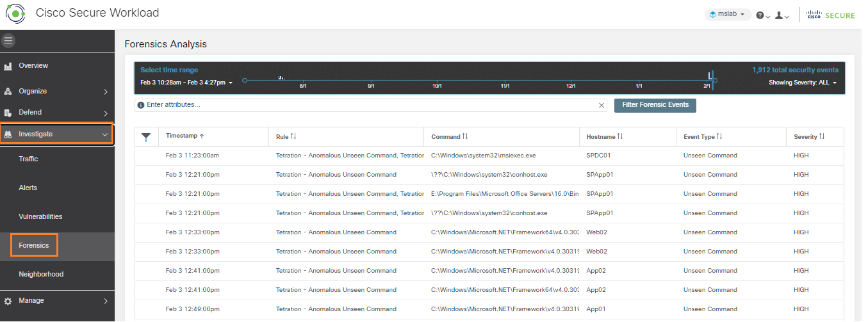This screenshot has height=322, width=868.
Task: Click the Microsoft Office Servers command cell
Action: click(x=505, y=194)
